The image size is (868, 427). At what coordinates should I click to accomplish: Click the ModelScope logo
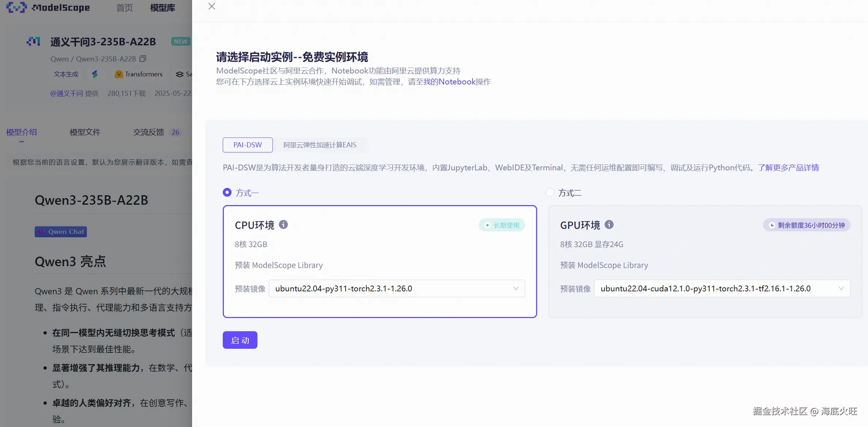point(48,7)
